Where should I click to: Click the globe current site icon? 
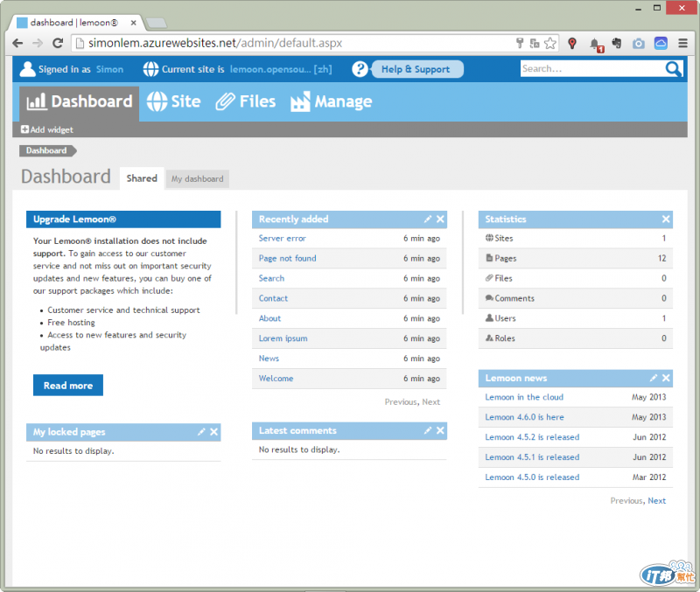coord(150,69)
